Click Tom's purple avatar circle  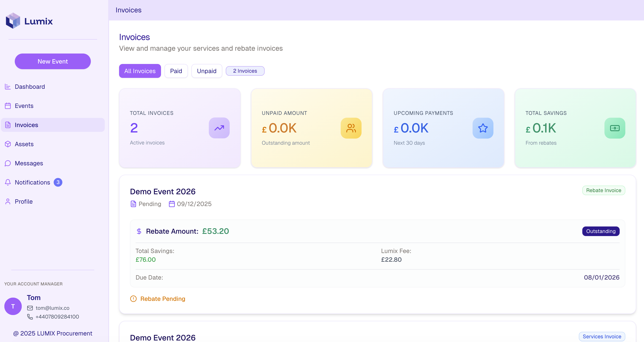coord(13,306)
